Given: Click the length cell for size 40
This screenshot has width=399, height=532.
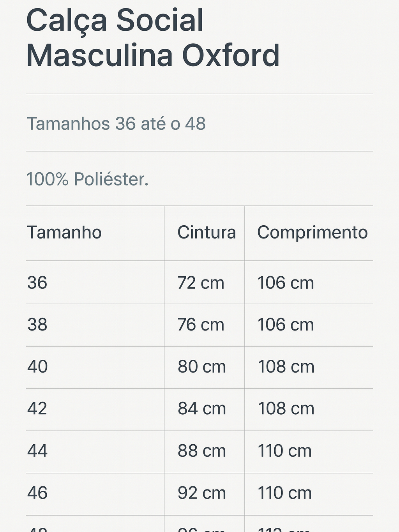Looking at the screenshot, I should (286, 367).
